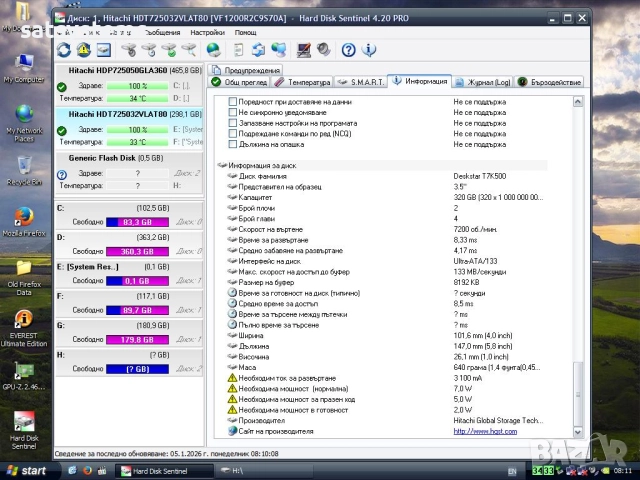640x480 pixels.
Task: Click the globe icon in the toolbar
Action: (213, 50)
